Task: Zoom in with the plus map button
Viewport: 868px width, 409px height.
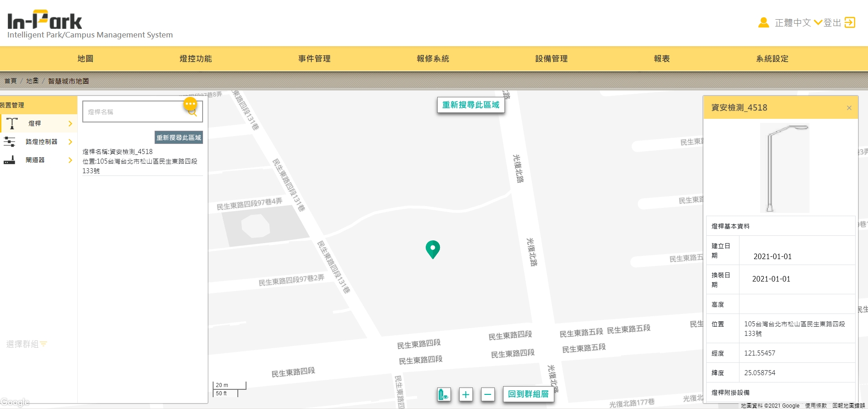Action: point(466,394)
